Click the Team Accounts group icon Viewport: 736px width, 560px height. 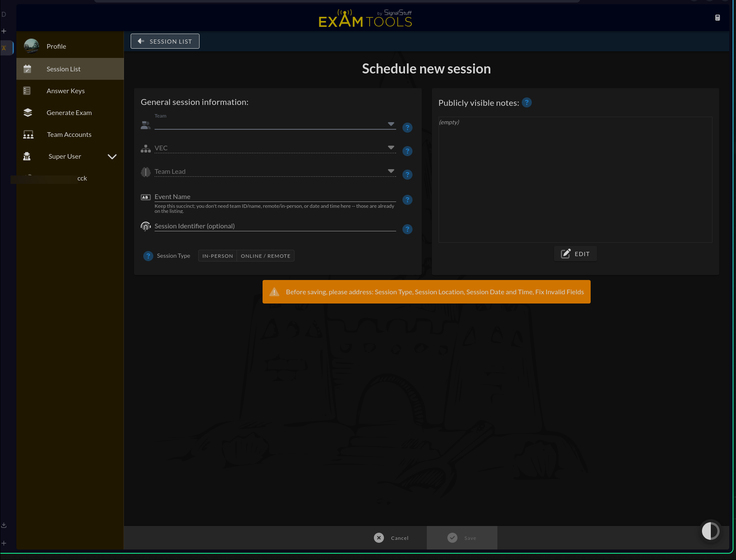pos(28,134)
